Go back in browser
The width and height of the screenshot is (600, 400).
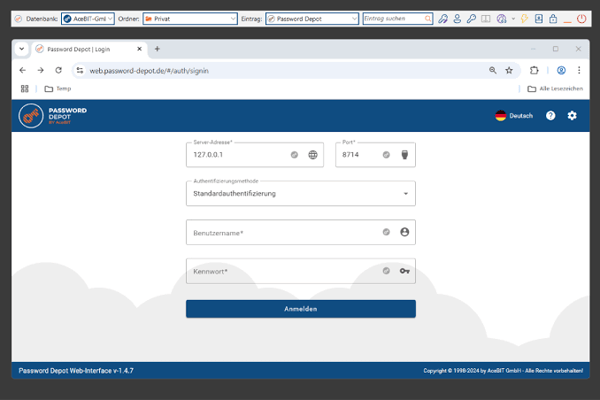coord(23,70)
